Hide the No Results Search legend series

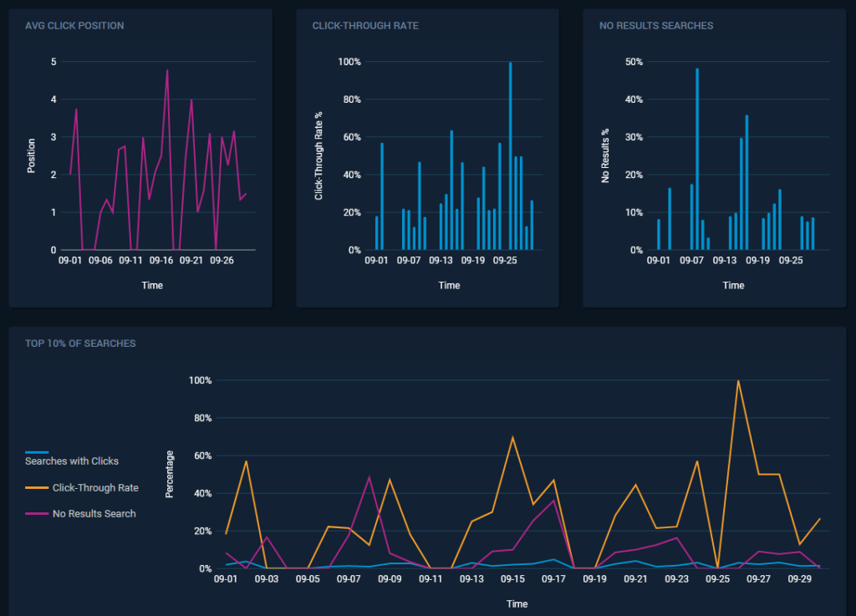coord(94,514)
